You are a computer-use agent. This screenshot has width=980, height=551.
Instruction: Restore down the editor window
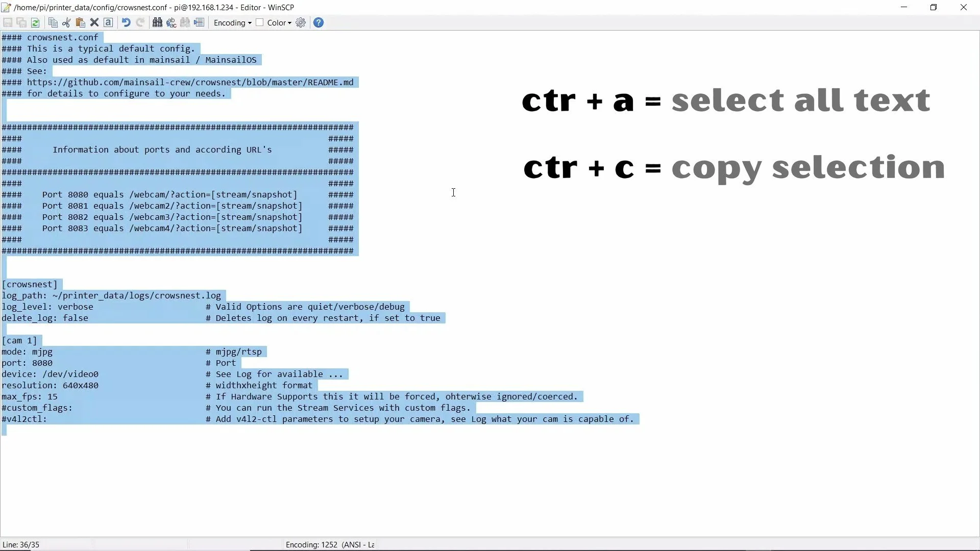[933, 7]
